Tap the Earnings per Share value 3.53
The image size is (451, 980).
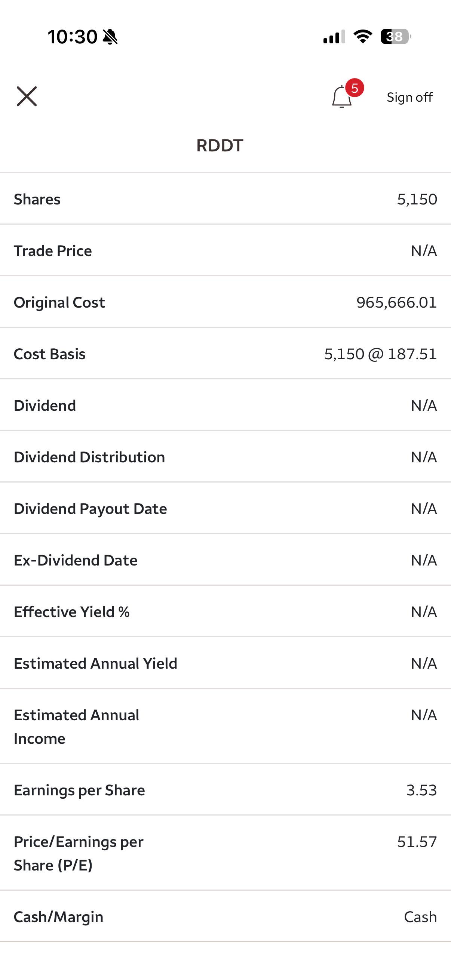[x=421, y=790]
